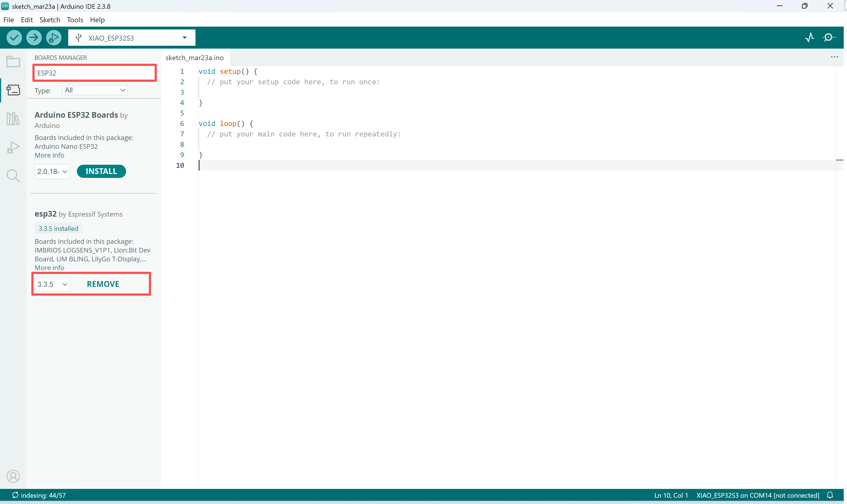Install the Arduino ESP32 Boards package
Image resolution: width=847 pixels, height=504 pixels.
pyautogui.click(x=101, y=171)
